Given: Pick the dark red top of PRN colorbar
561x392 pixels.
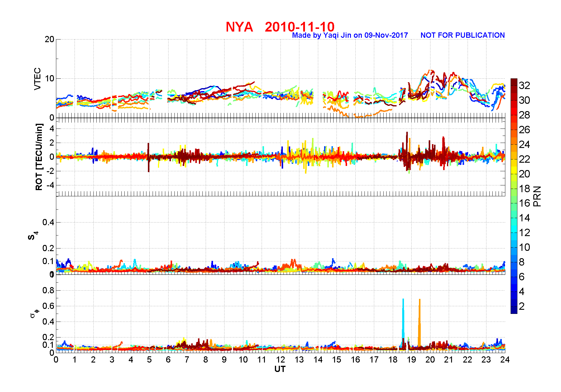Looking at the screenshot, I should [x=514, y=82].
